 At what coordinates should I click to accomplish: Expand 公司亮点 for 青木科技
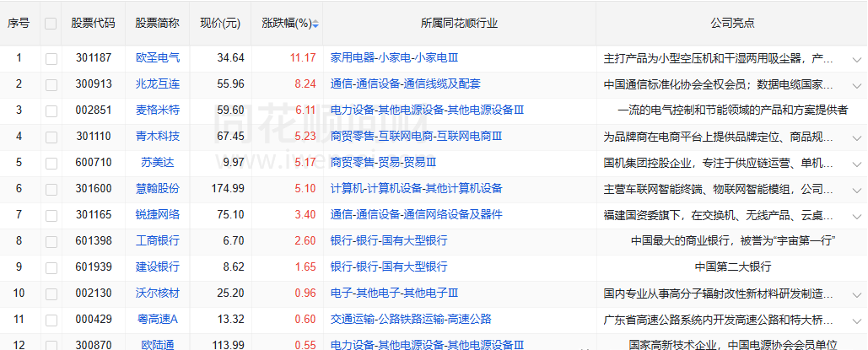(858, 137)
